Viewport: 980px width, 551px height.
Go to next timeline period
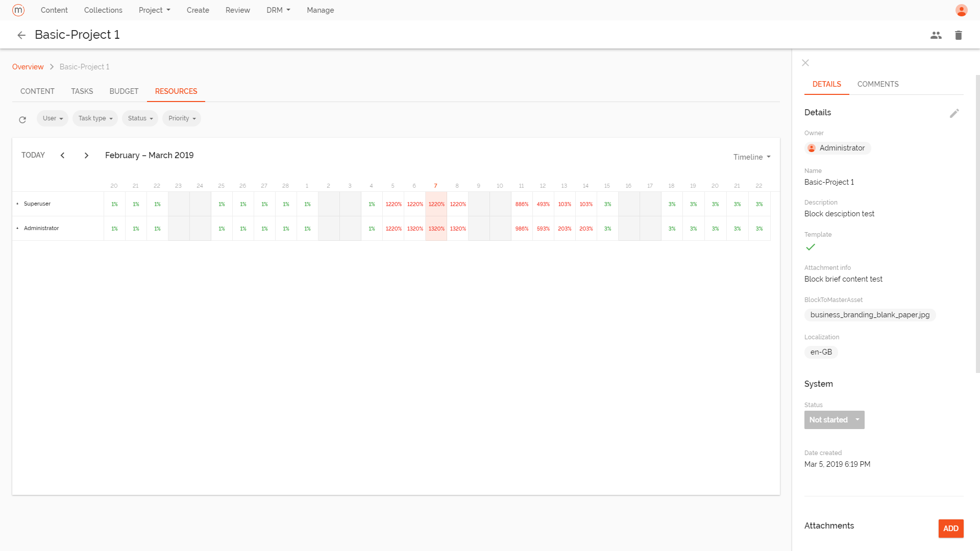(x=86, y=156)
